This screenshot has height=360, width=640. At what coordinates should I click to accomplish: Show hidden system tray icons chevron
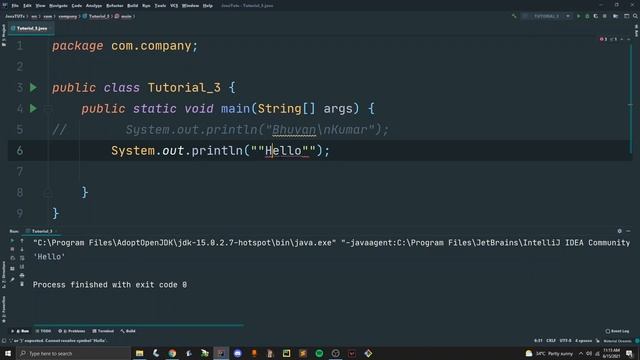(581, 353)
